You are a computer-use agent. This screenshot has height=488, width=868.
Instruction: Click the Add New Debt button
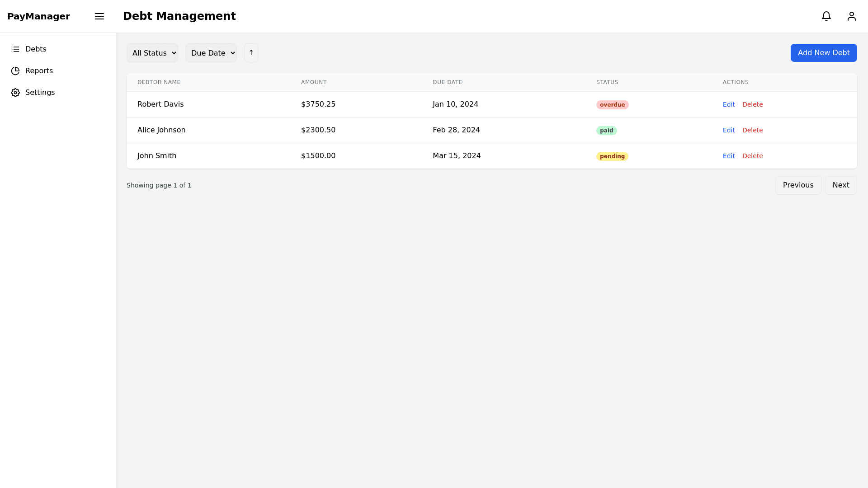[824, 53]
